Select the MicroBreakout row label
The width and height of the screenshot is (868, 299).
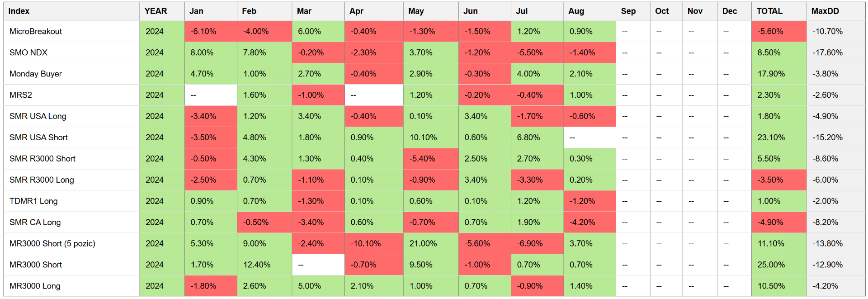(36, 32)
